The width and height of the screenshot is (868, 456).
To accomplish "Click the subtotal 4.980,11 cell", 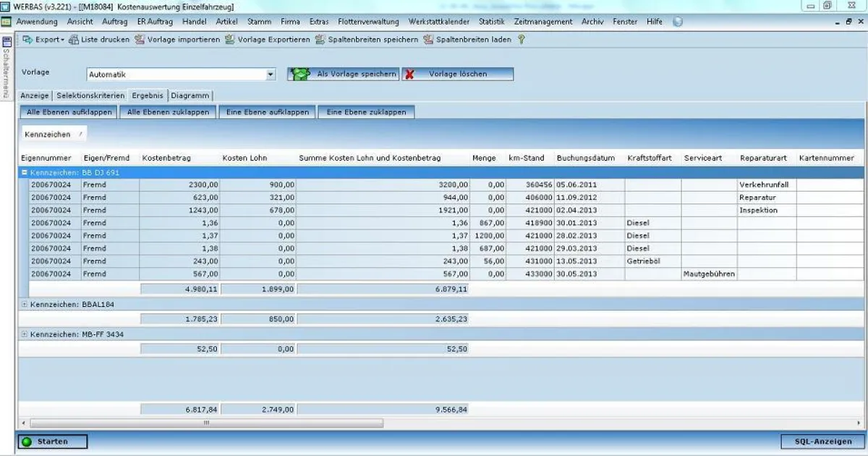I will pyautogui.click(x=179, y=289).
